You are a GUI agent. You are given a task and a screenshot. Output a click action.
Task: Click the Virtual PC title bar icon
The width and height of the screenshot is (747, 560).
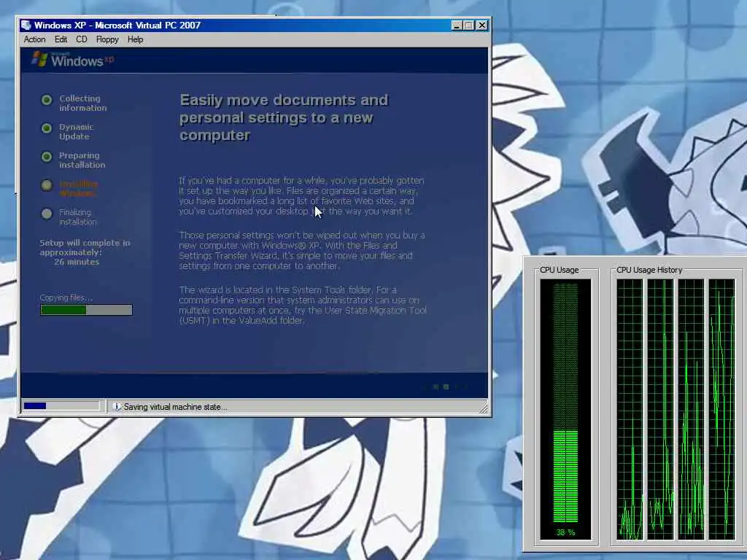pos(26,26)
